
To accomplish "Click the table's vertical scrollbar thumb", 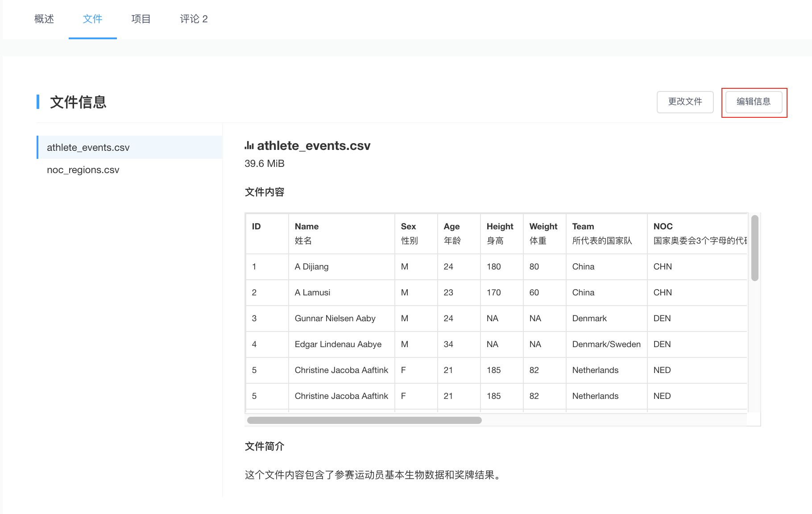I will 754,248.
